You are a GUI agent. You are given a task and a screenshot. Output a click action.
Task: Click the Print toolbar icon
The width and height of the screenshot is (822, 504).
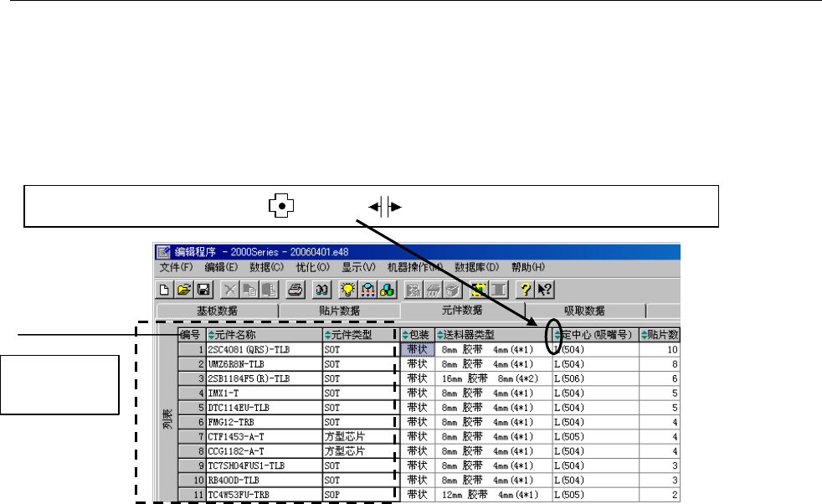click(295, 290)
